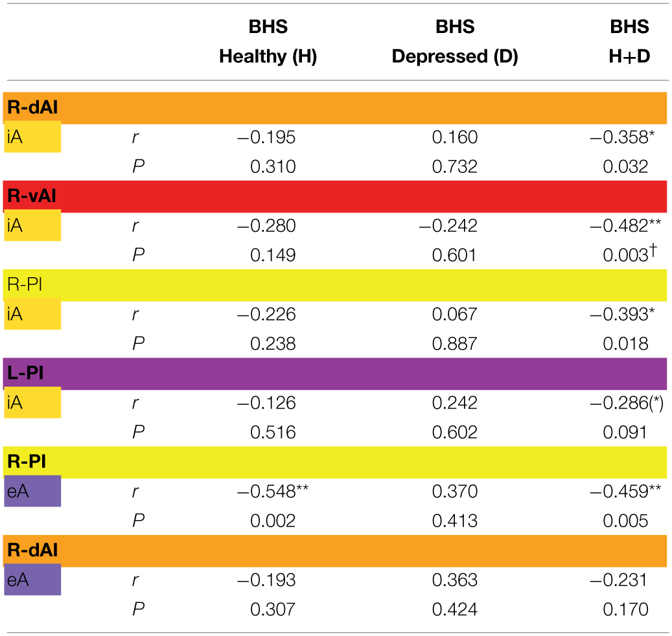
Task: Select the 0.516 P value
Action: tap(273, 432)
